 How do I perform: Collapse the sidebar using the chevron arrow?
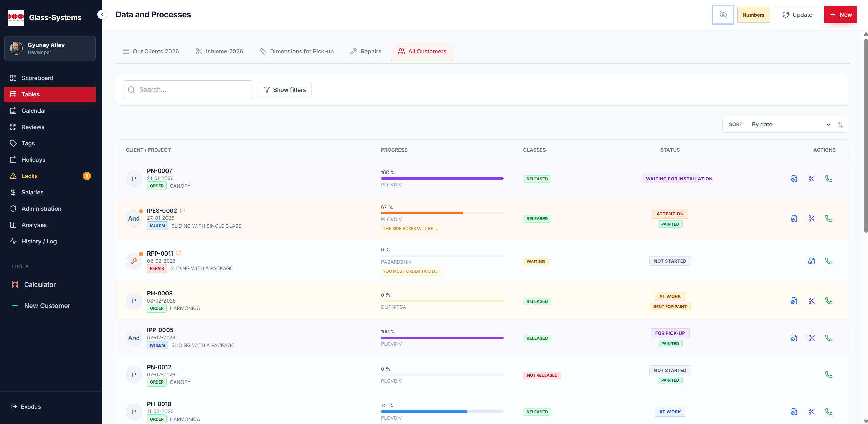click(x=101, y=14)
